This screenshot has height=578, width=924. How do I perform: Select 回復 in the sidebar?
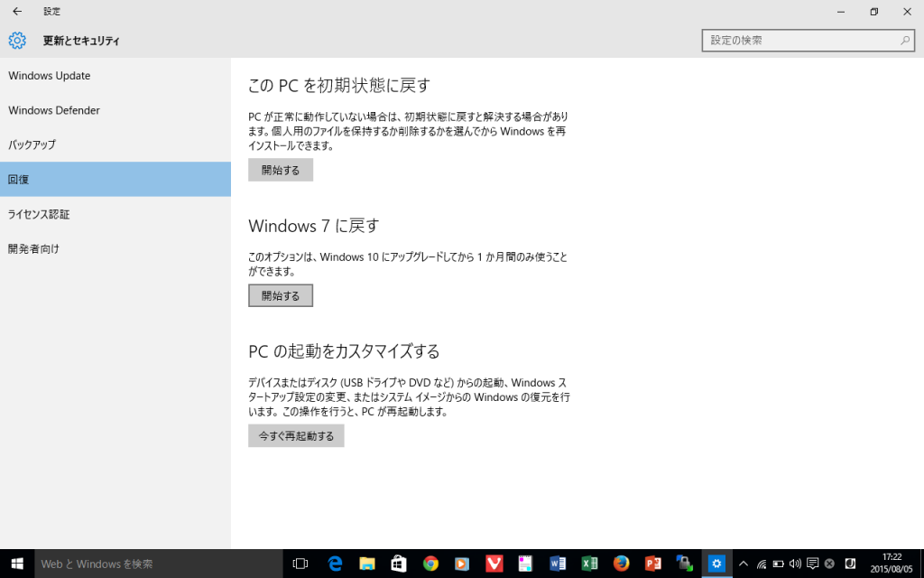click(x=115, y=180)
